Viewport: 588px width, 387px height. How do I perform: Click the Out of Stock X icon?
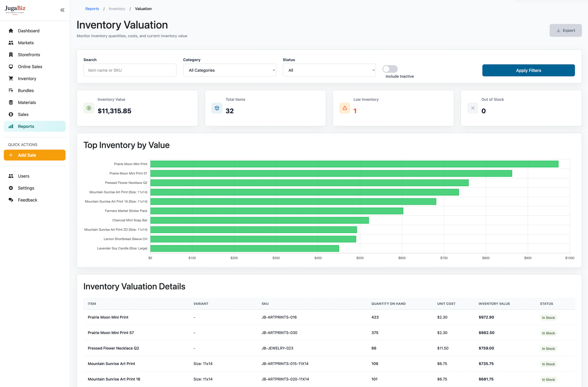coord(473,108)
